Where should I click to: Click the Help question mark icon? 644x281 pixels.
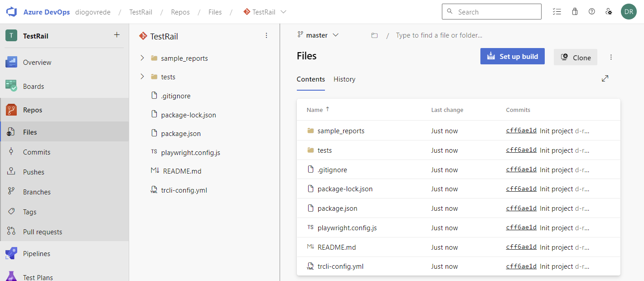coord(591,12)
